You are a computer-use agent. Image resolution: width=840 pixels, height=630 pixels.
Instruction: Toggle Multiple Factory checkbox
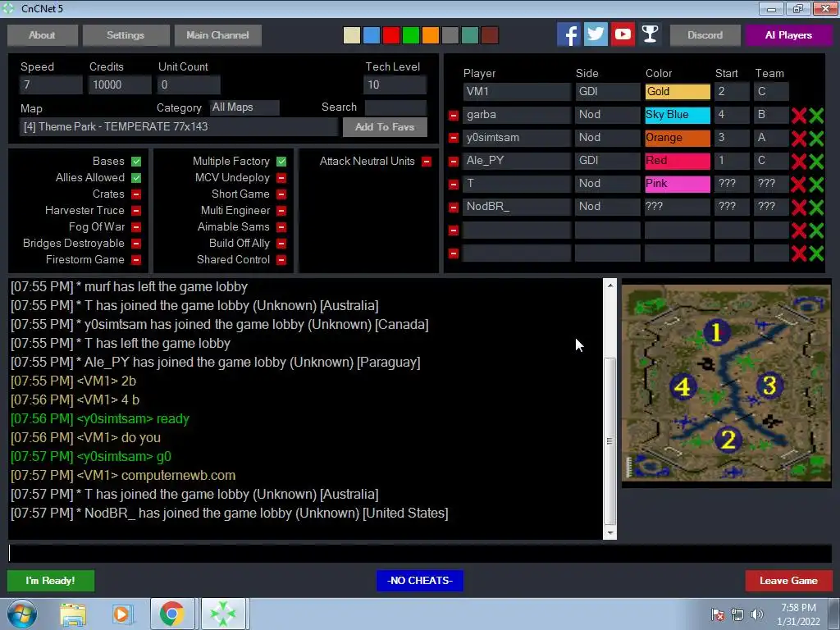[281, 162]
